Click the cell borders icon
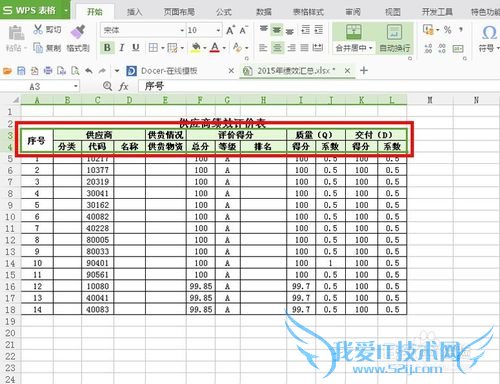Screen dimensions: 500x384 [153, 48]
